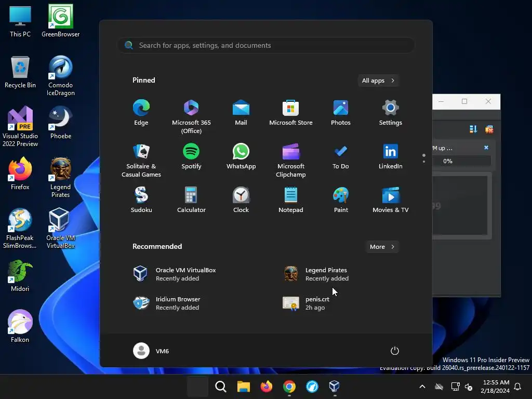Select the Firefox desktop shortcut
532x399 pixels.
click(x=20, y=174)
